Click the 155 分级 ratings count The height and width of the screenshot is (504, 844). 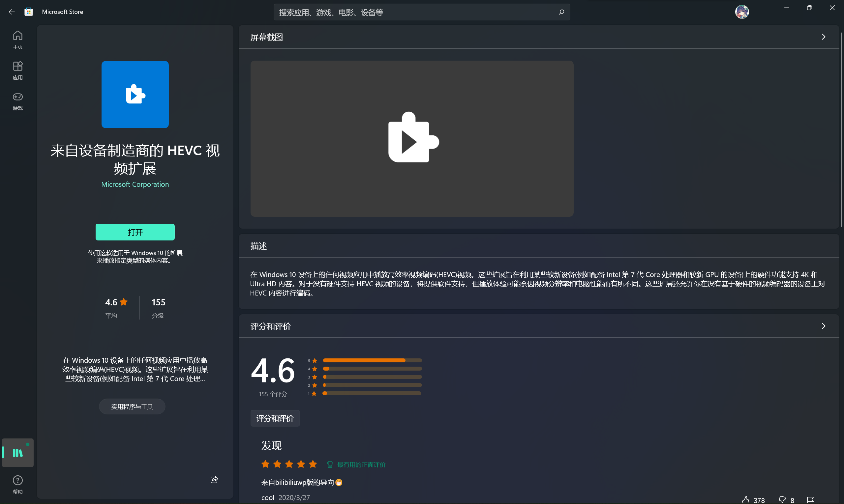point(158,308)
